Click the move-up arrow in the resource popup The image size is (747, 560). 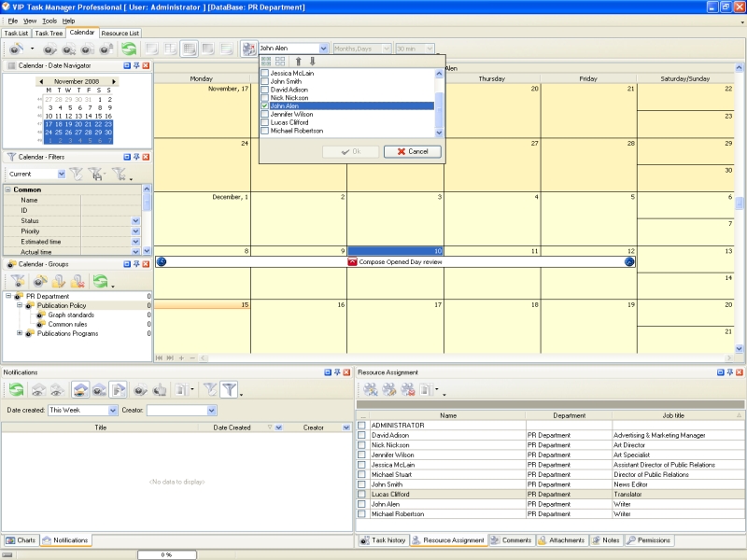point(298,61)
